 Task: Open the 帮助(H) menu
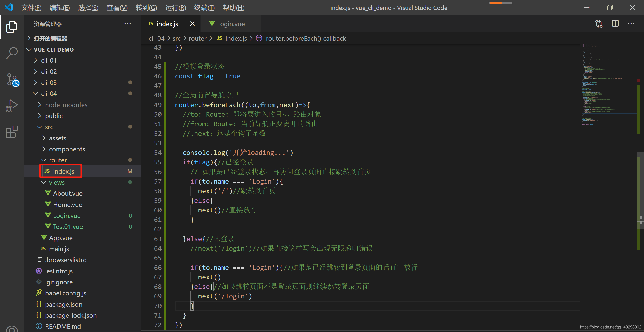(x=233, y=8)
